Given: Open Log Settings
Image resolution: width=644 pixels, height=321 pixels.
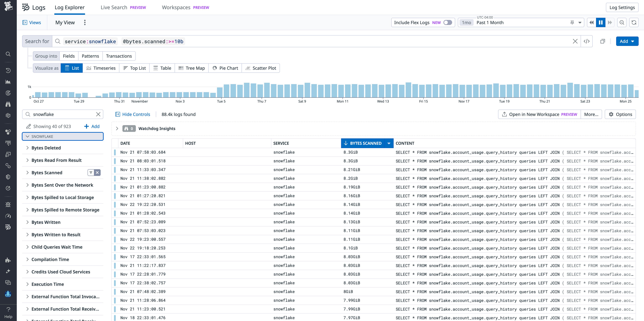Looking at the screenshot, I should pyautogui.click(x=622, y=7).
